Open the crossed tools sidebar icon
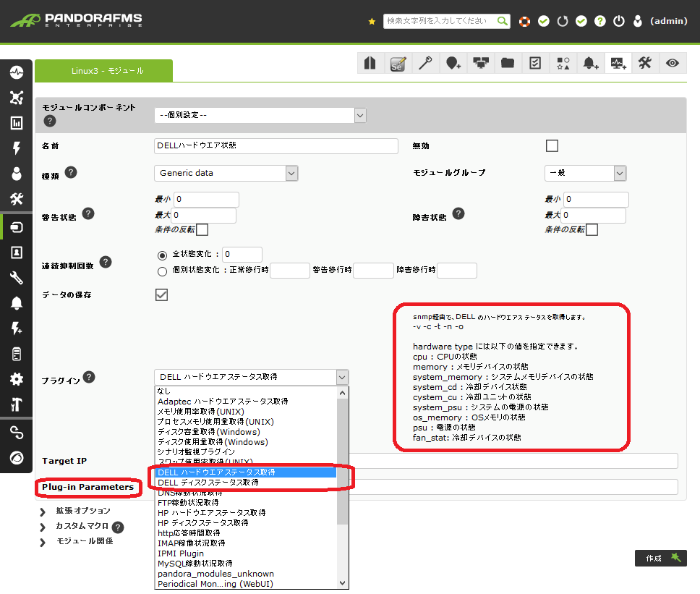Image resolution: width=700 pixels, height=594 pixels. (x=17, y=199)
